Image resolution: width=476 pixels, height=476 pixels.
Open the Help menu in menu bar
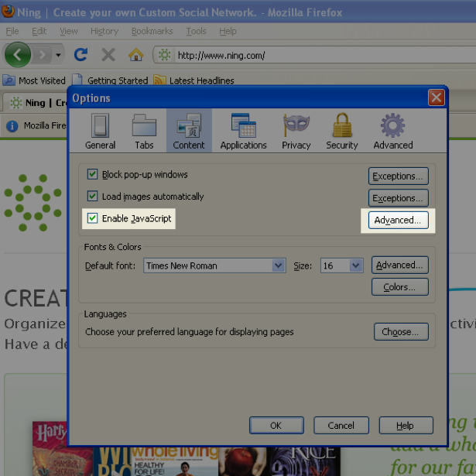[x=228, y=31]
